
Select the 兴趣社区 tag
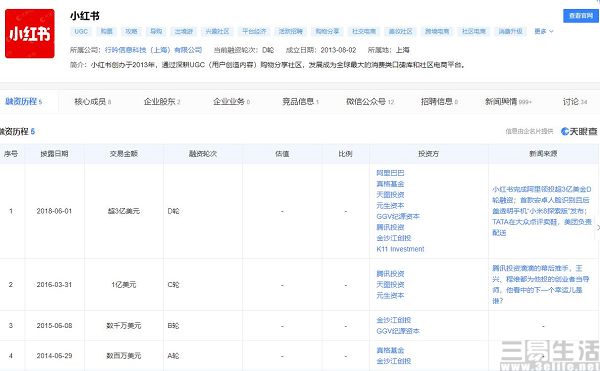point(217,31)
